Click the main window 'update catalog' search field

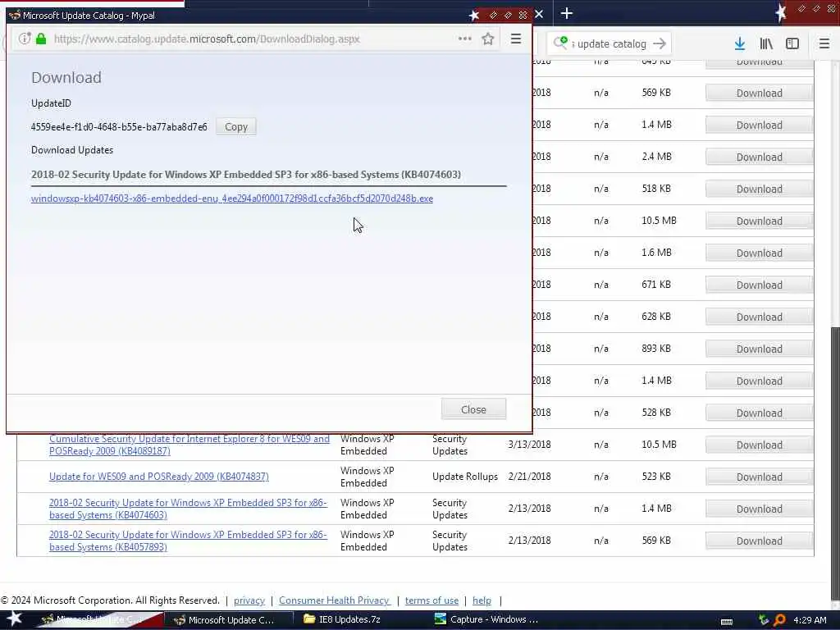click(x=611, y=44)
